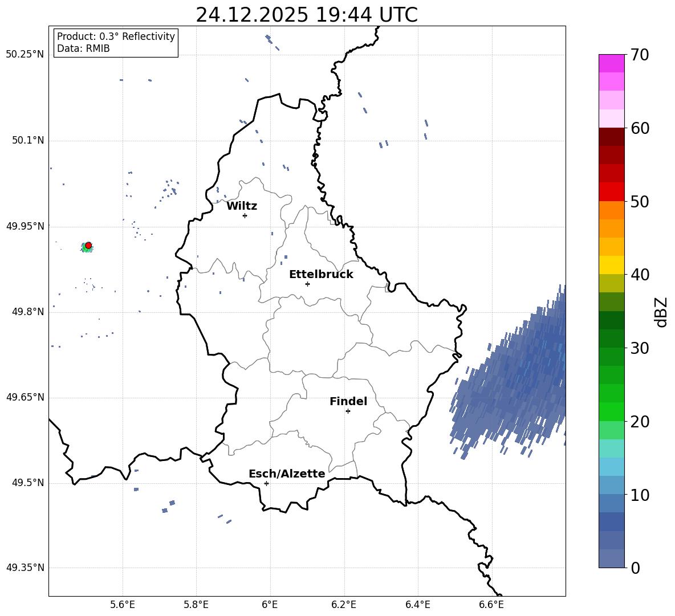Click the 49.8°N latitude label

pyautogui.click(x=29, y=312)
